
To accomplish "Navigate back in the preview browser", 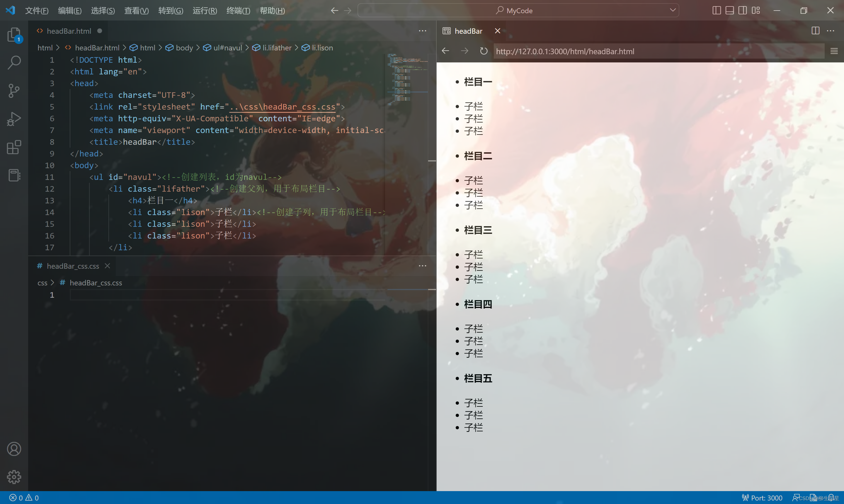I will (x=446, y=51).
